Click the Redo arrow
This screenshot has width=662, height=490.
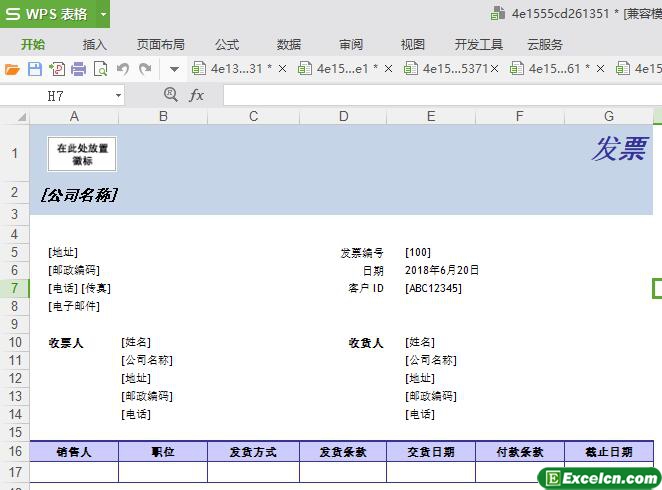point(145,69)
